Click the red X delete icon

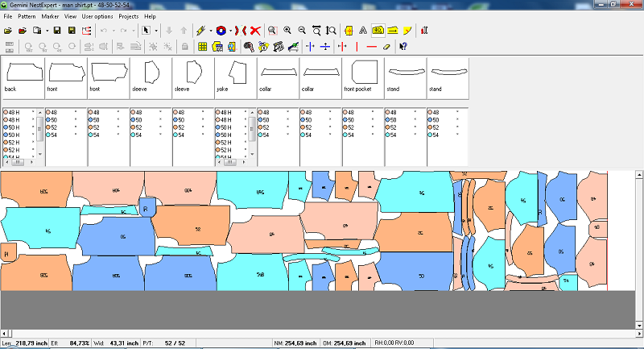pyautogui.click(x=255, y=31)
